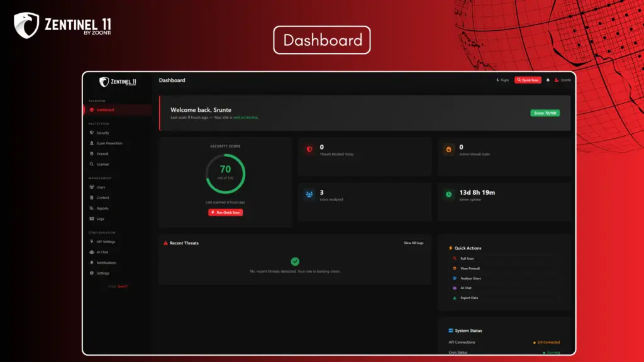This screenshot has width=644, height=362.
Task: Click the View Firewall quick action icon
Action: pyautogui.click(x=455, y=268)
